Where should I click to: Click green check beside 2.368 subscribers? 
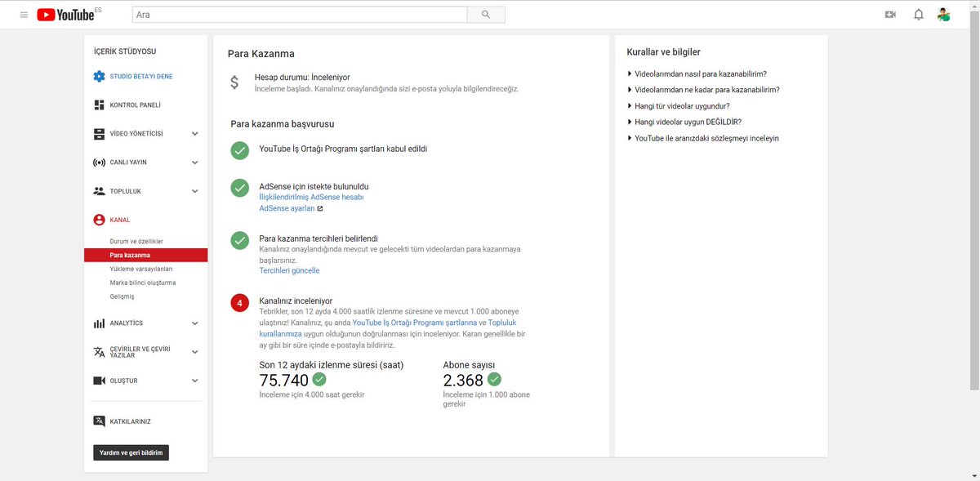(494, 380)
